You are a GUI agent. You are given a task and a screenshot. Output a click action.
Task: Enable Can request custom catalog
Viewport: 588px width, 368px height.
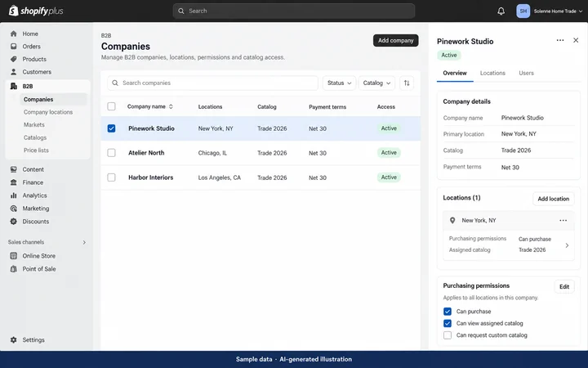(x=448, y=335)
